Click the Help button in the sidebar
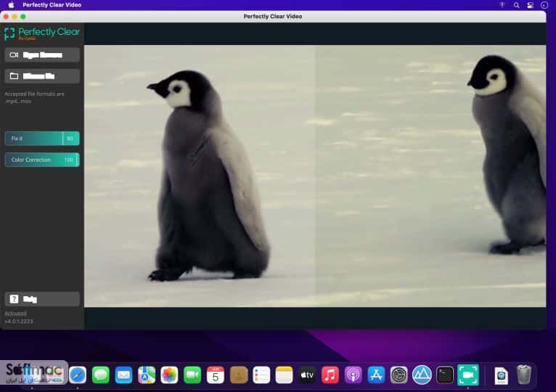556x392 pixels. 42,299
